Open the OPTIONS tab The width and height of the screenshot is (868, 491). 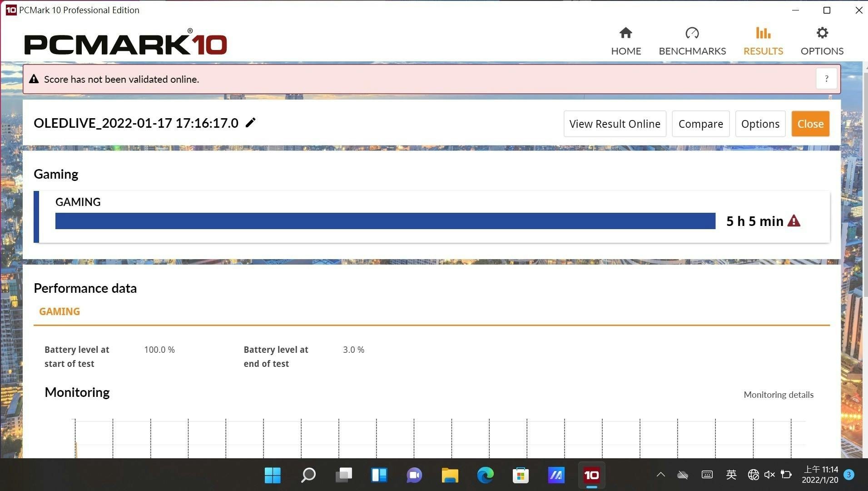pyautogui.click(x=822, y=41)
